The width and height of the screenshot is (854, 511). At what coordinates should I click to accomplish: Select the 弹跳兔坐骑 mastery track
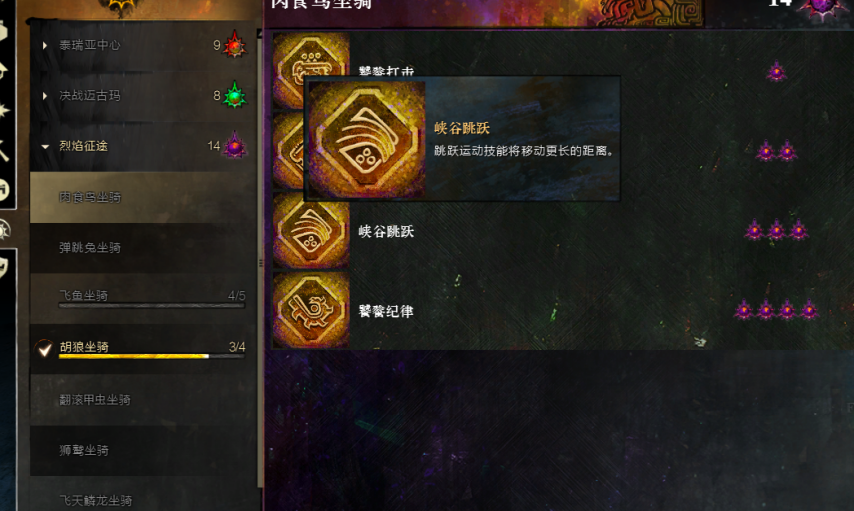(143, 248)
